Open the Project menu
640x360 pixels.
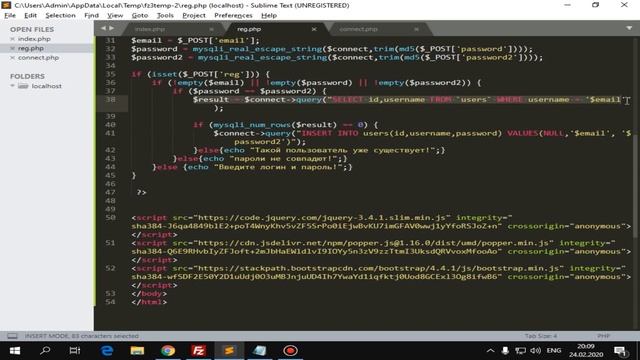pos(194,16)
